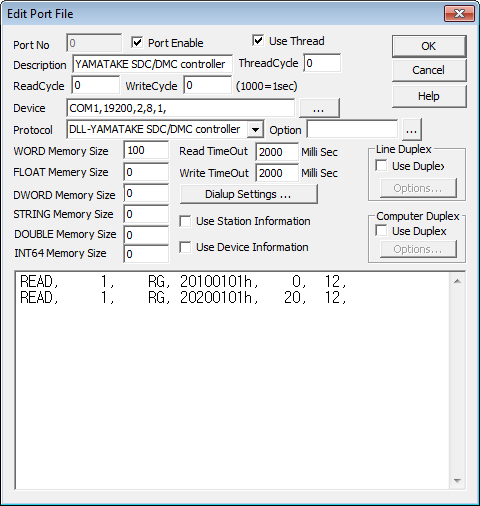Open Help for port editing
The height and width of the screenshot is (506, 480).
pyautogui.click(x=429, y=96)
